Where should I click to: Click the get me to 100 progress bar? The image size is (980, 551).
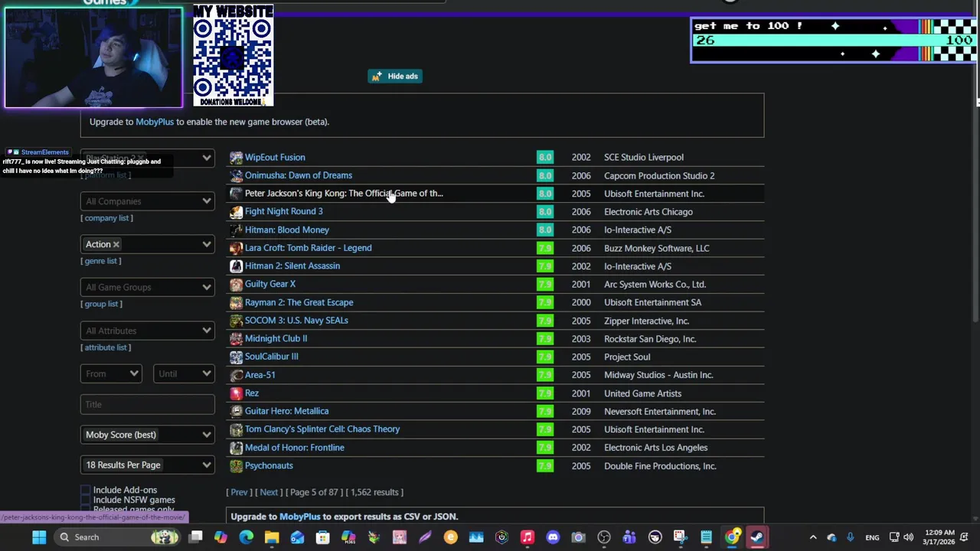[835, 40]
